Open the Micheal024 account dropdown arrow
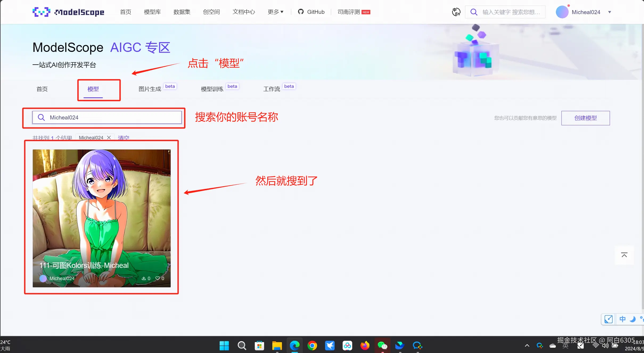644x353 pixels. click(x=609, y=12)
